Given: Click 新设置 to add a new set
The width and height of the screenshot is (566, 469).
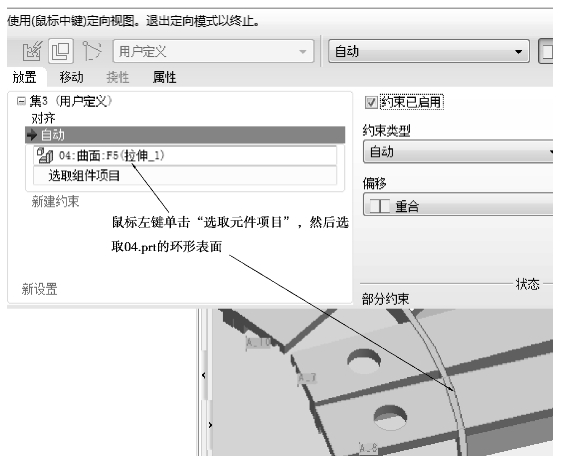Looking at the screenshot, I should [x=39, y=289].
